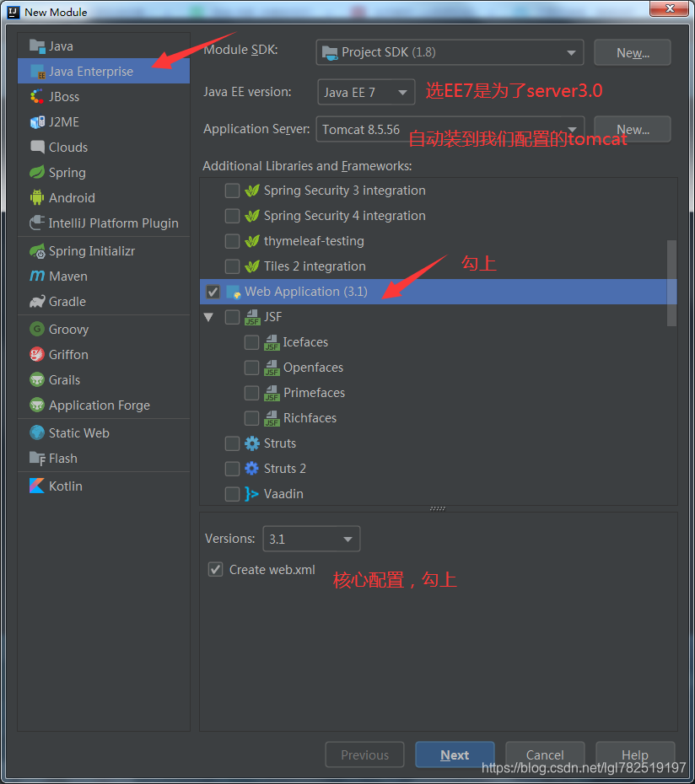Select the J2ME module icon
The width and height of the screenshot is (695, 784).
click(x=37, y=122)
